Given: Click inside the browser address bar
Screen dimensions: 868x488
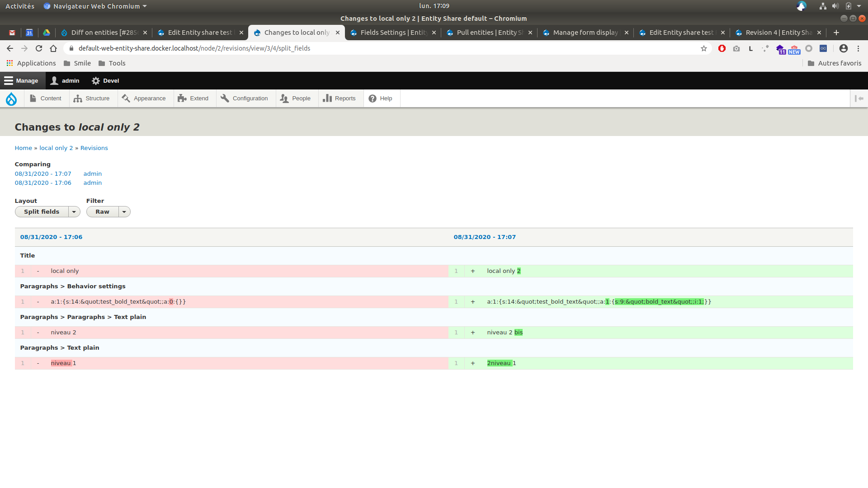Looking at the screenshot, I should [x=316, y=48].
